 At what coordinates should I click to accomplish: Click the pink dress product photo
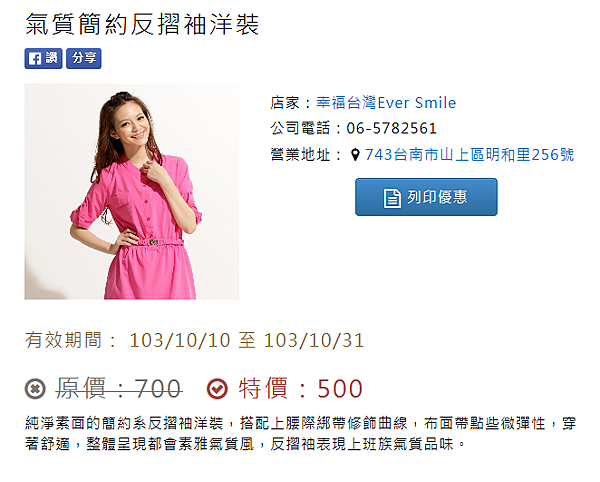point(132,191)
